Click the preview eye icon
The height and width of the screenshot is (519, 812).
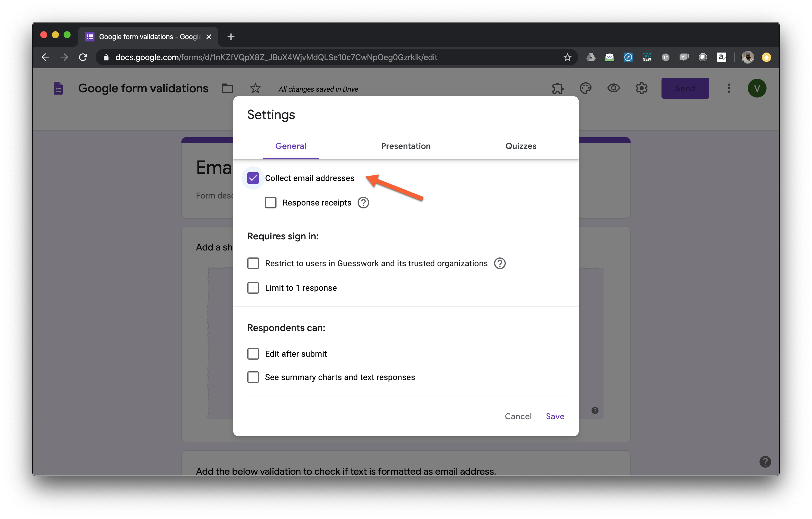(x=613, y=88)
